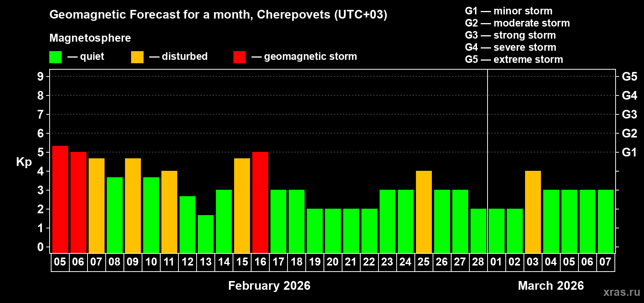Click 'G3 — strong storm' legend text
Image resolution: width=644 pixels, height=303 pixels.
point(510,35)
